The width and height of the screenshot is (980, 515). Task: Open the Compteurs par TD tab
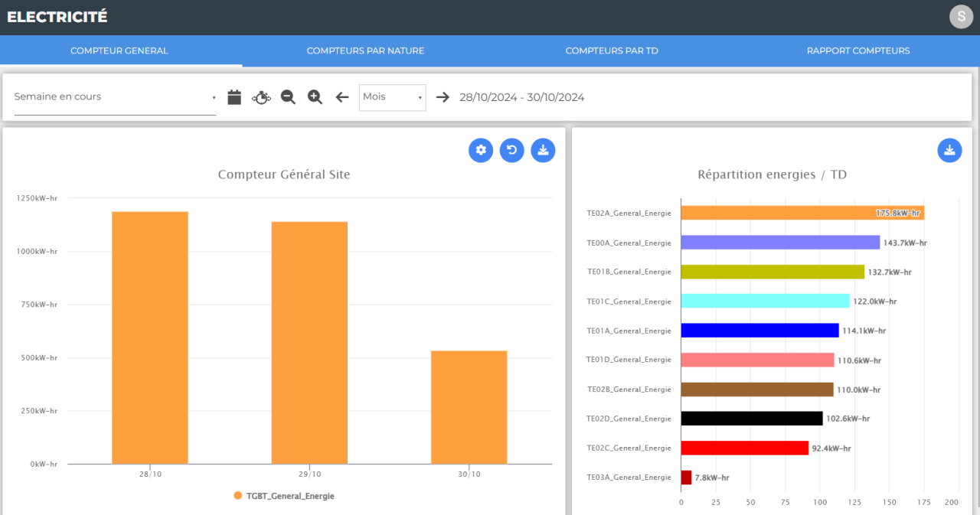click(x=612, y=51)
